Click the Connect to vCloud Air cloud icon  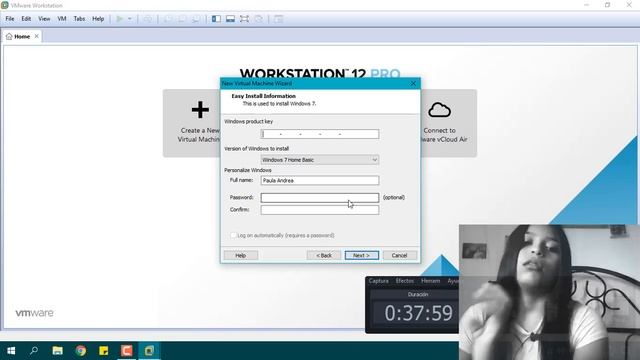coord(440,110)
